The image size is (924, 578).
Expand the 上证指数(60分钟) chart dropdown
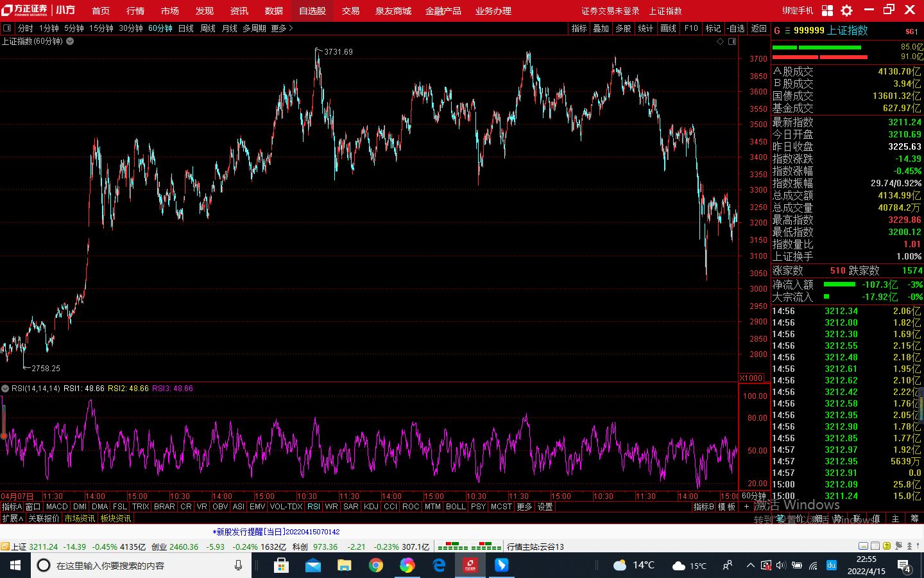click(70, 41)
